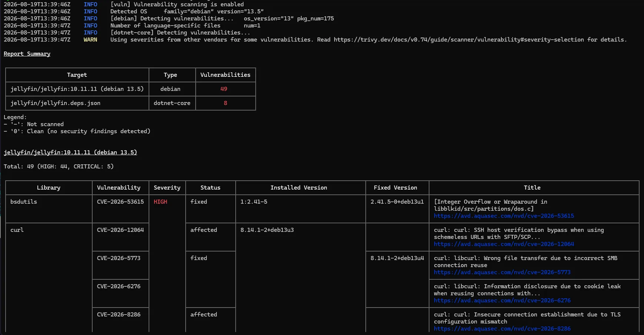
Task: Click the timestamp on the WARN log line
Action: [x=37, y=40]
